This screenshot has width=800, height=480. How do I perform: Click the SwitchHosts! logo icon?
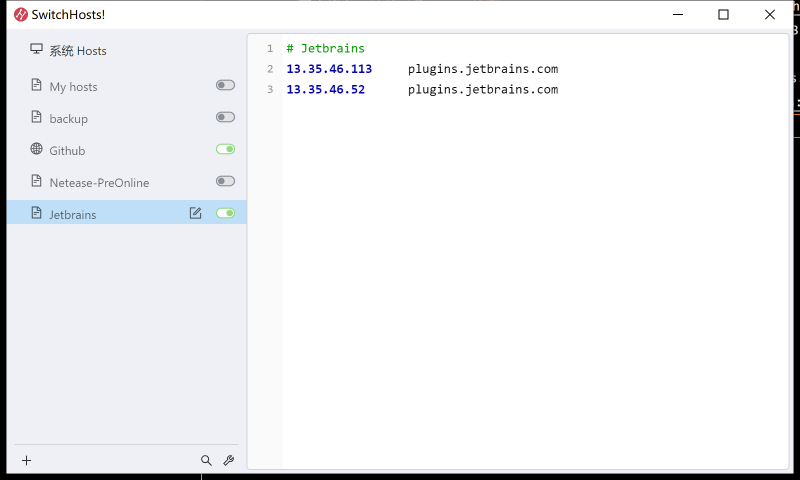coord(21,15)
